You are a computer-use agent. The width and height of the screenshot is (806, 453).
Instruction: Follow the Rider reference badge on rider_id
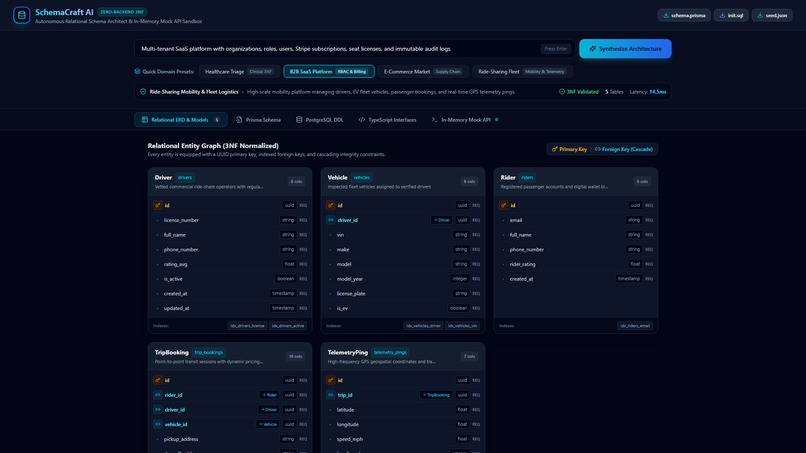[x=269, y=395]
